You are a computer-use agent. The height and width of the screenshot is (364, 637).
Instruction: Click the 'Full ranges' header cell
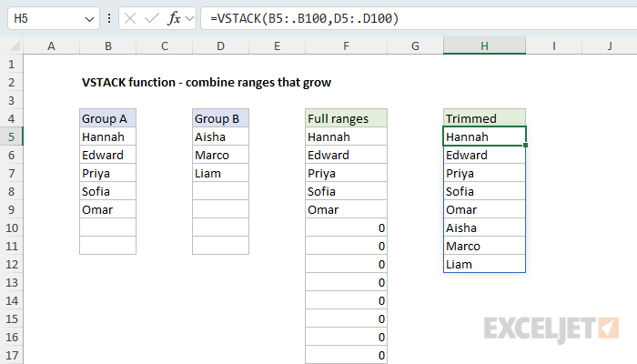346,118
